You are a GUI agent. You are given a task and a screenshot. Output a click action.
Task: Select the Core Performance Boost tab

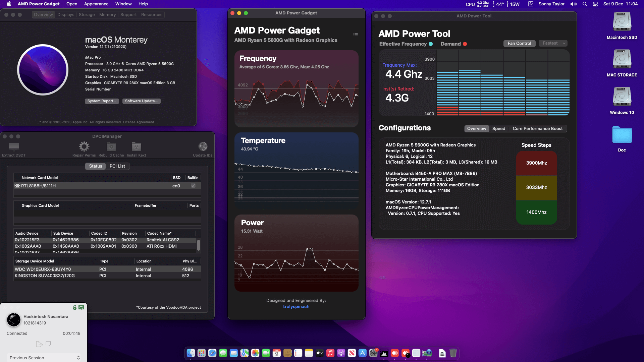[538, 128]
